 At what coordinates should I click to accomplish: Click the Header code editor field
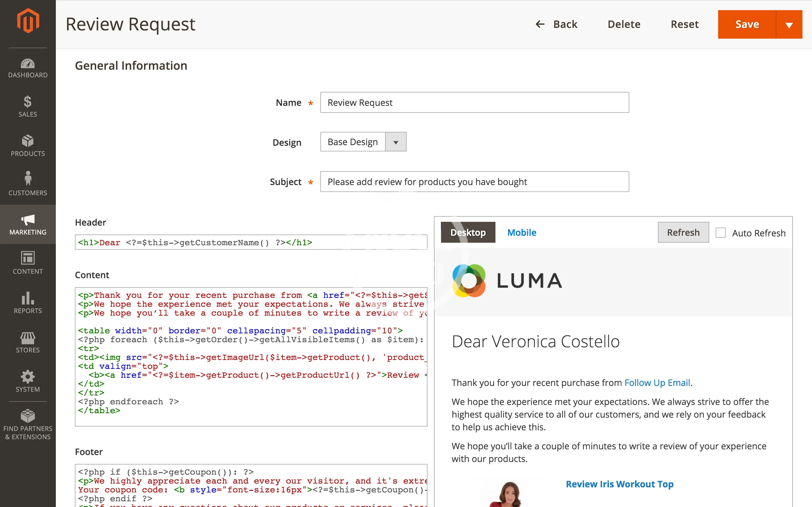(x=251, y=242)
